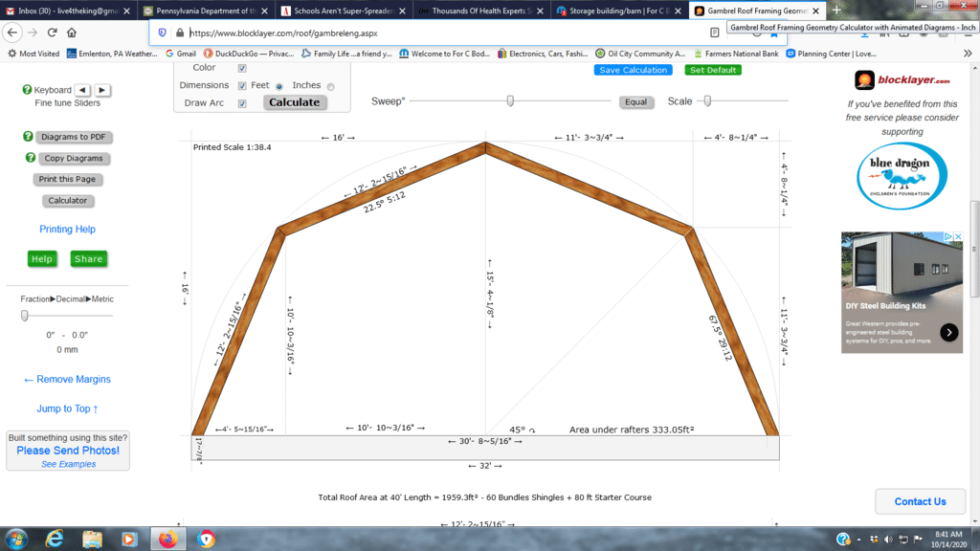Open Internet Explorer from the taskbar
This screenshot has height=551, width=980.
point(55,539)
